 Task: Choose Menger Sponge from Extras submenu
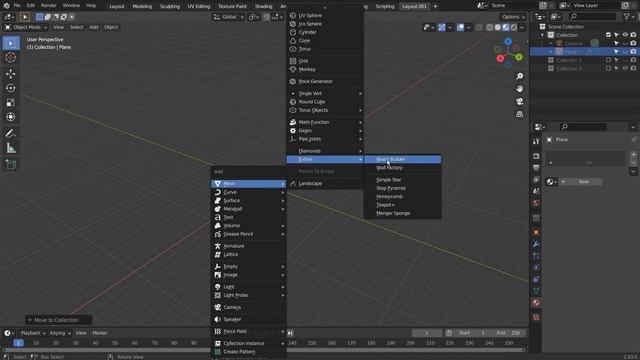tap(402, 213)
